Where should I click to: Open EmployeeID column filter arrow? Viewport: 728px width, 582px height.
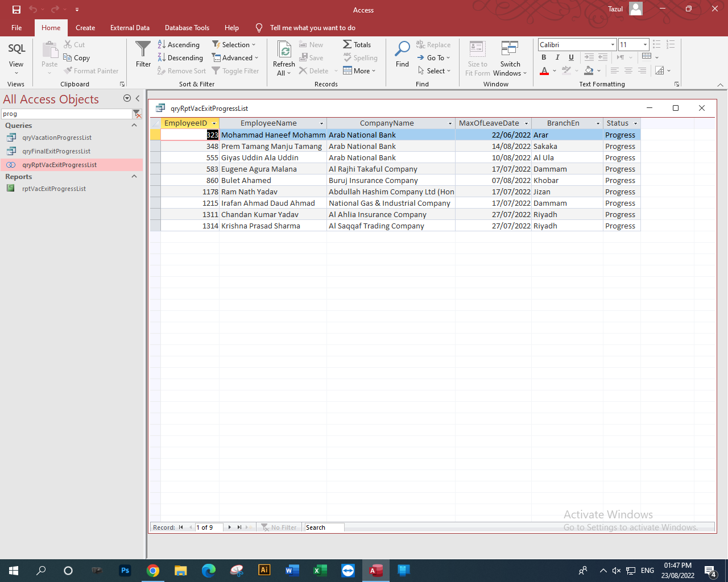pos(214,123)
